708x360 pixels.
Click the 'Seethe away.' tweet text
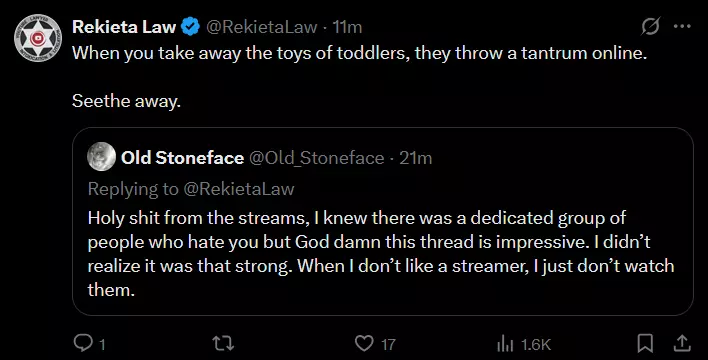click(126, 101)
